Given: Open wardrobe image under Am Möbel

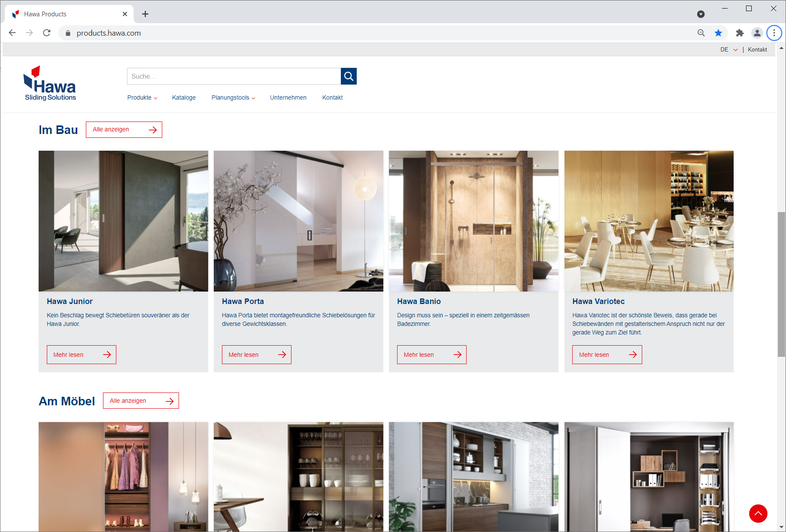Looking at the screenshot, I should point(123,477).
